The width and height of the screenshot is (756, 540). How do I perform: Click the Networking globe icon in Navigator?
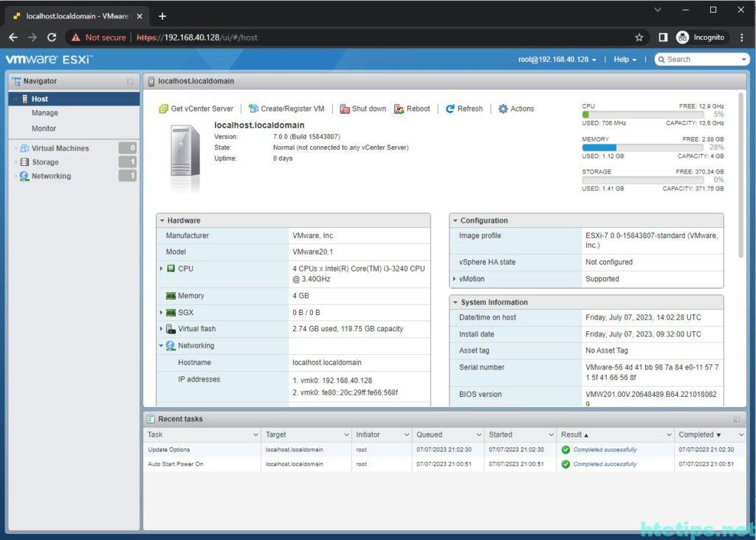(x=24, y=176)
